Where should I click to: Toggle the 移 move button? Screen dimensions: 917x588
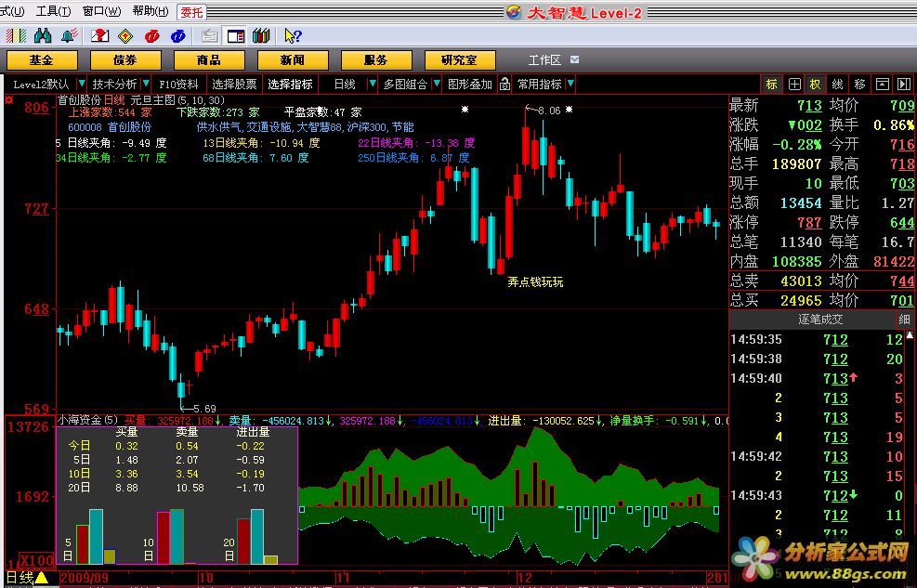[859, 85]
